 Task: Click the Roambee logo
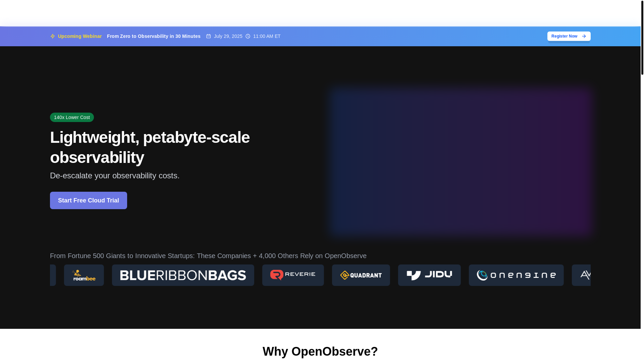84,275
